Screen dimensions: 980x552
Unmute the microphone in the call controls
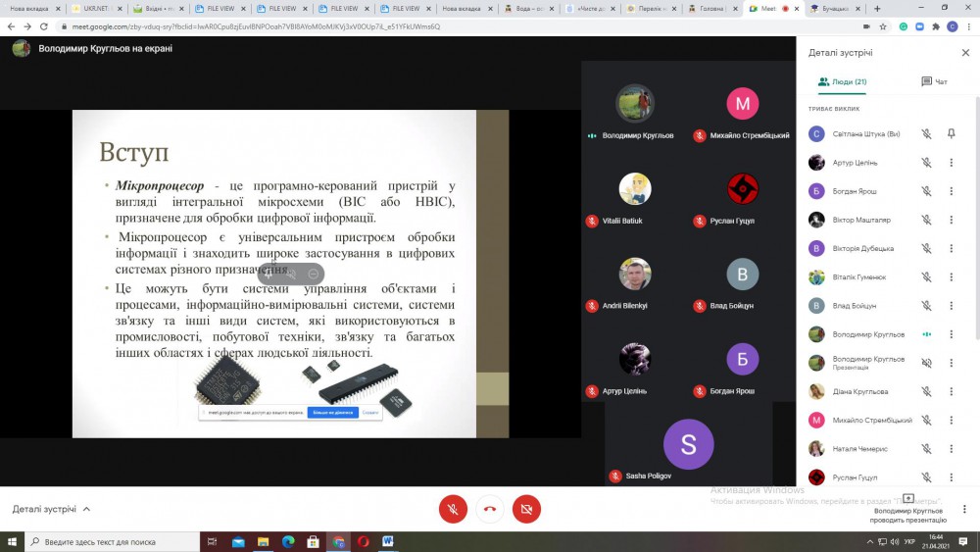click(452, 508)
